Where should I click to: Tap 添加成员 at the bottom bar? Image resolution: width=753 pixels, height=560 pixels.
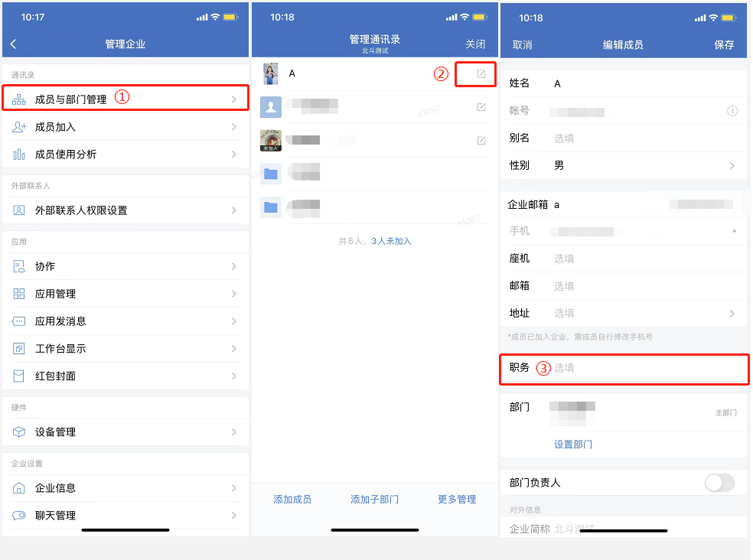click(292, 500)
